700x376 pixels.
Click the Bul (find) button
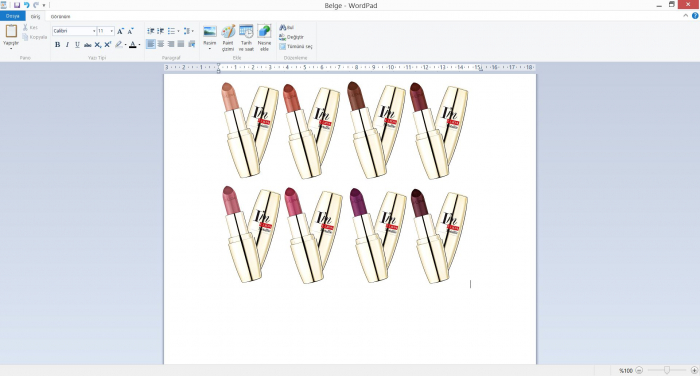pyautogui.click(x=286, y=28)
